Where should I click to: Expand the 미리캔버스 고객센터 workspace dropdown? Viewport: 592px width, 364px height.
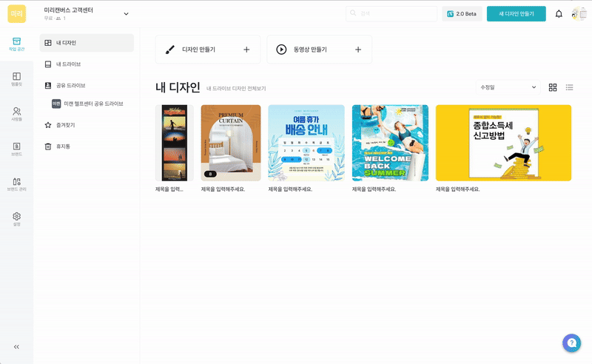126,13
